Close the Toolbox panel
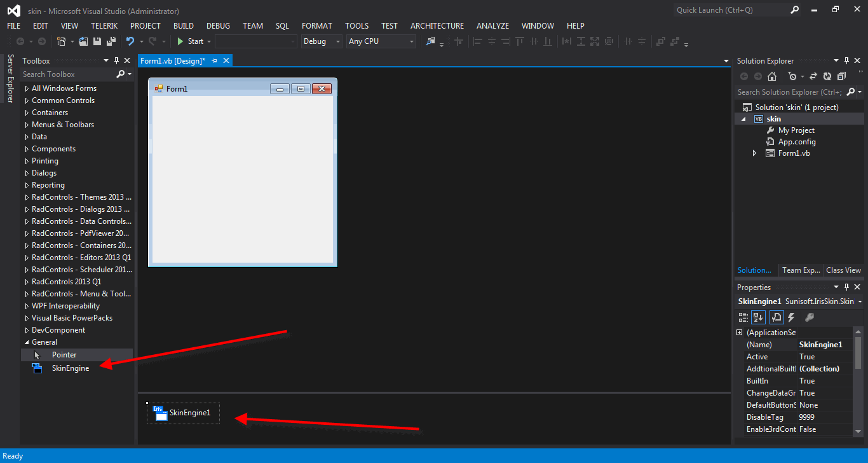The image size is (868, 463). (126, 61)
